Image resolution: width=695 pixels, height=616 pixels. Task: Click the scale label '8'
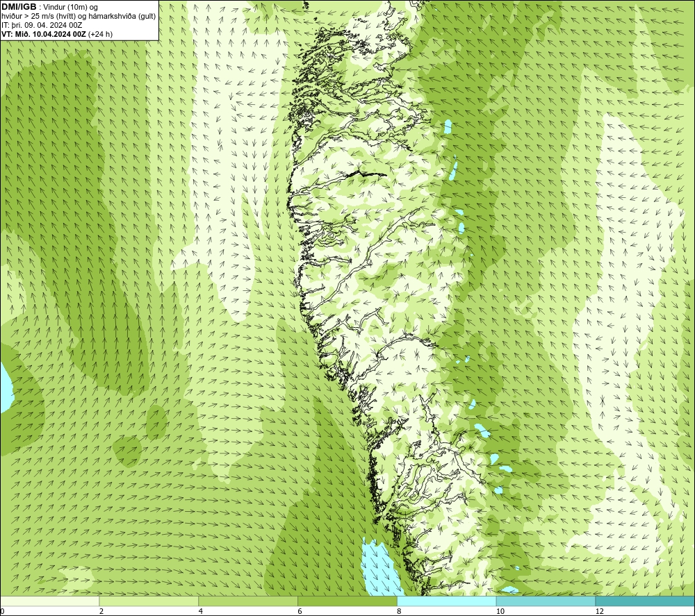[400, 611]
